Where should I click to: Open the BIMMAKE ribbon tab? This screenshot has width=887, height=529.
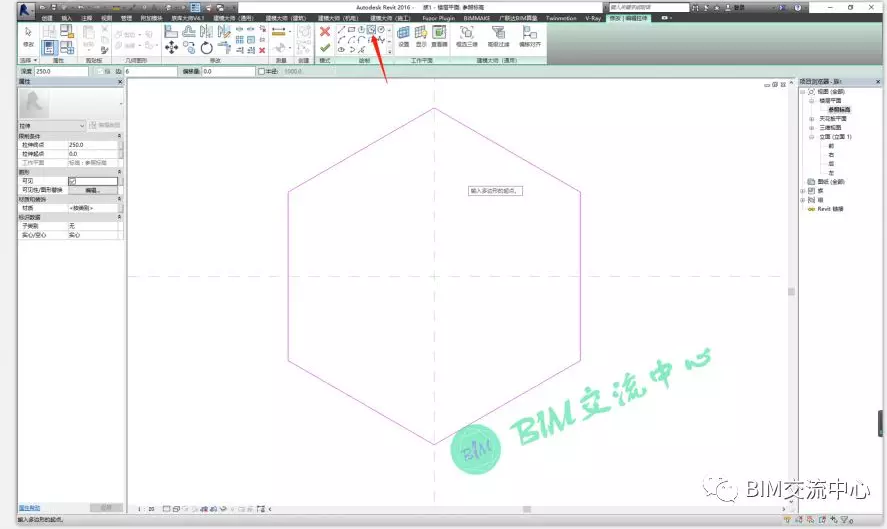[476, 18]
